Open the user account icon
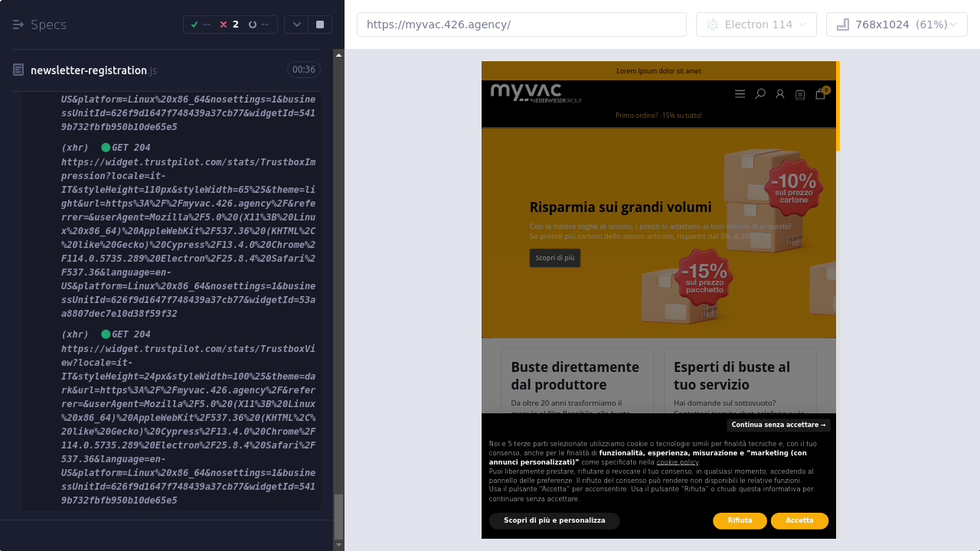Image resolution: width=980 pixels, height=551 pixels. click(x=780, y=94)
